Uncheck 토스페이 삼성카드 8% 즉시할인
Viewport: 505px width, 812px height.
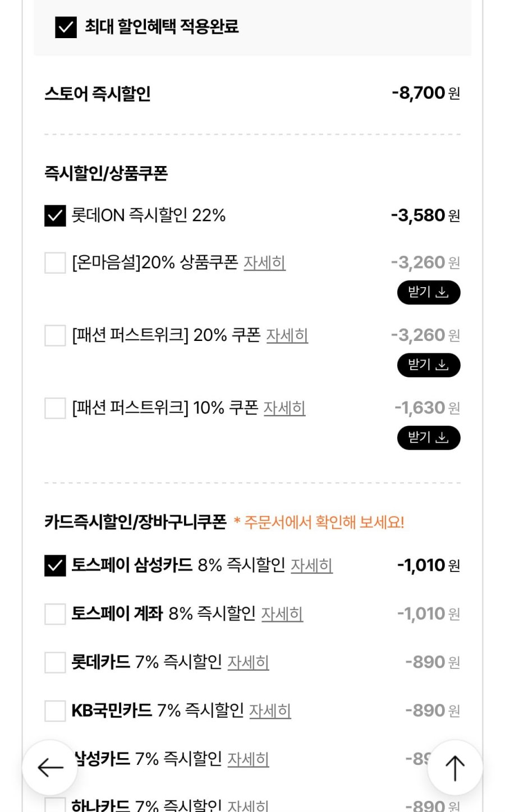55,565
